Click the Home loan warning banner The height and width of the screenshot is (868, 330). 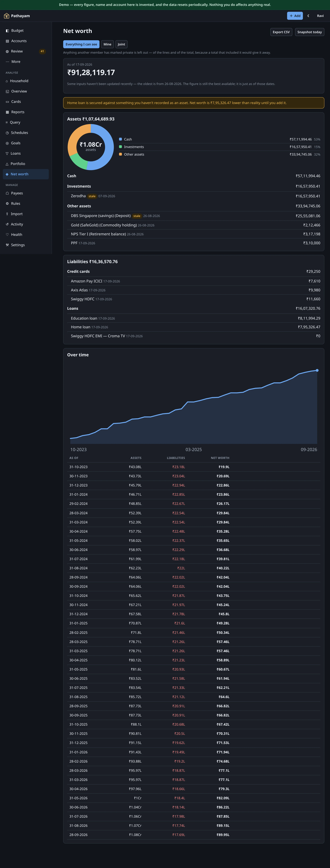point(194,103)
